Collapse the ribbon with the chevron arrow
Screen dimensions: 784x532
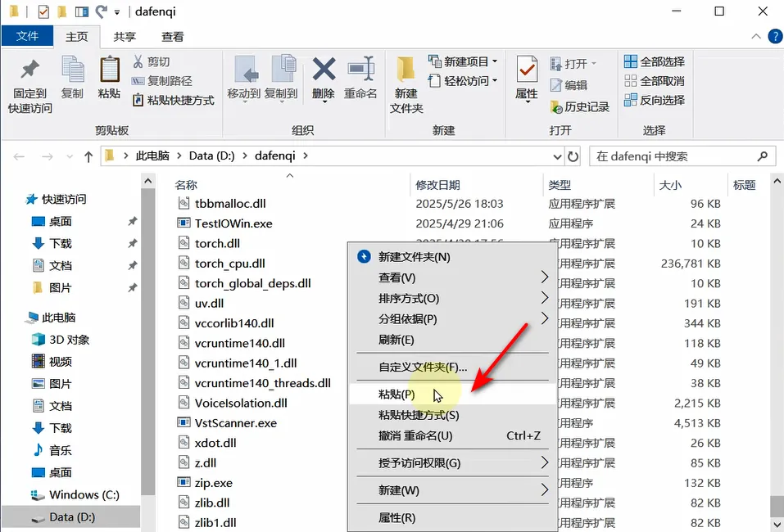(756, 37)
